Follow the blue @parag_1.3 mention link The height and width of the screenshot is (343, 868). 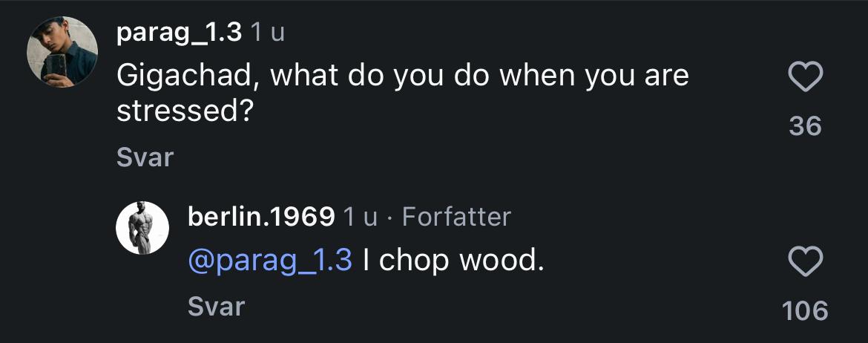click(270, 261)
